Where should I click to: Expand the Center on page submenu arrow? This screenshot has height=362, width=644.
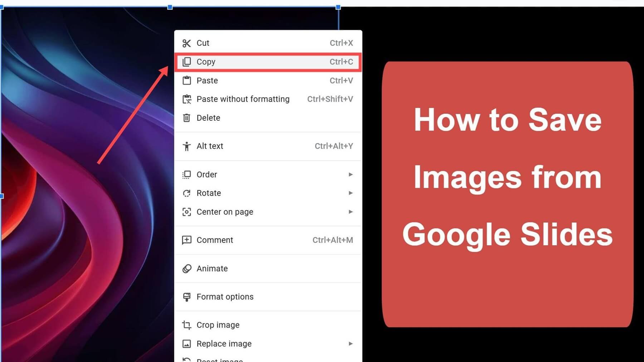(351, 212)
